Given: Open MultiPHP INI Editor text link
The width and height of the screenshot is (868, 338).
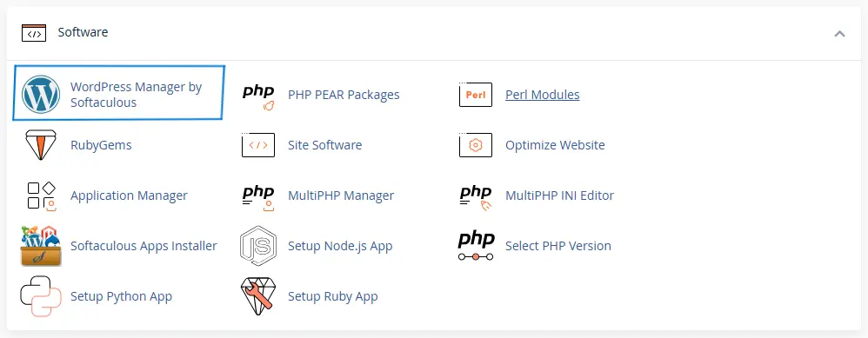Looking at the screenshot, I should click(x=559, y=196).
